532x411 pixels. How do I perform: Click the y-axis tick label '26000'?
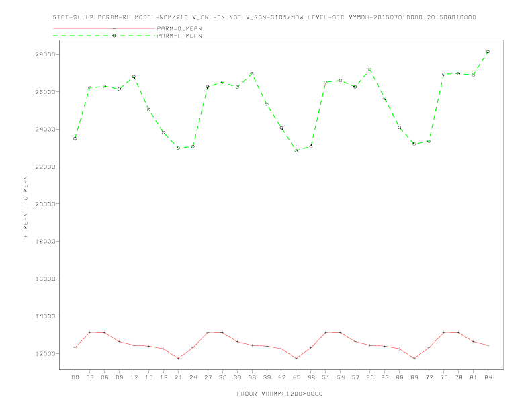(x=46, y=92)
